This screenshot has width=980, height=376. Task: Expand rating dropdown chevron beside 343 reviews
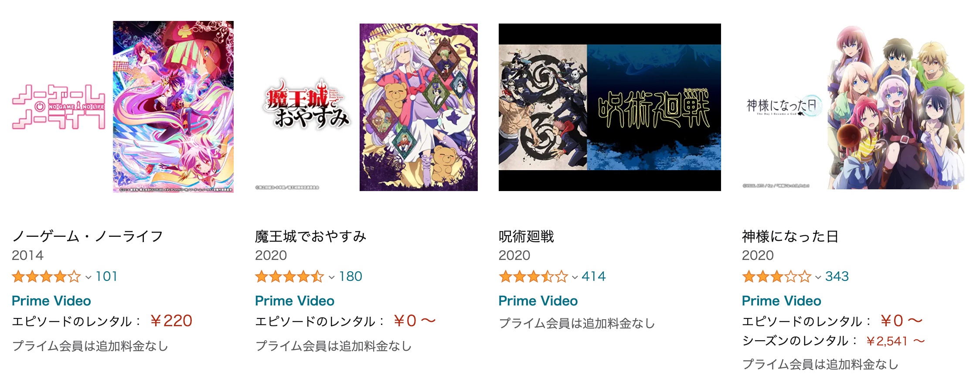tap(818, 277)
